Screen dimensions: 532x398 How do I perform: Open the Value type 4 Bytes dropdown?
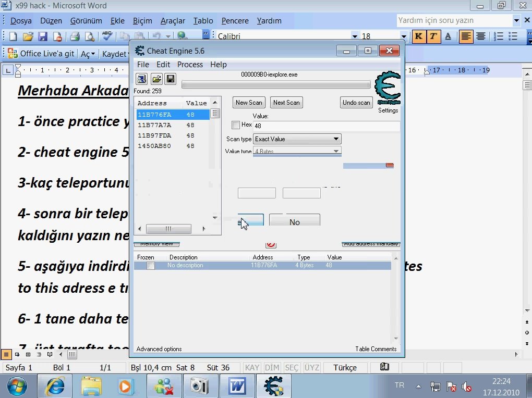[x=297, y=151]
